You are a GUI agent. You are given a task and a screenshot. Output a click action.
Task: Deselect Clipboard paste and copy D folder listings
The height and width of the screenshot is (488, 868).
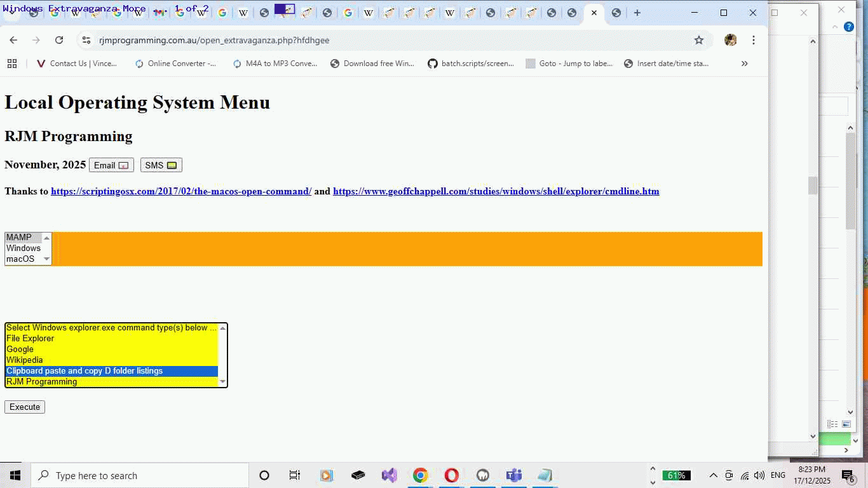tap(85, 370)
